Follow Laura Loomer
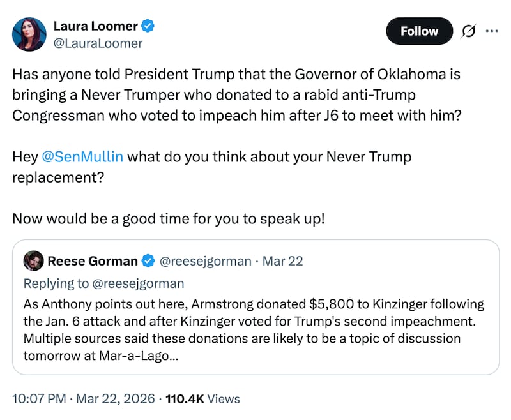Viewport: 511px width, 420px height. 419,31
